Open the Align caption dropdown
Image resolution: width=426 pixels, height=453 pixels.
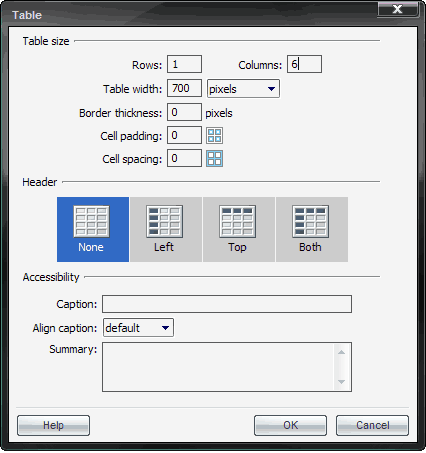pos(138,328)
